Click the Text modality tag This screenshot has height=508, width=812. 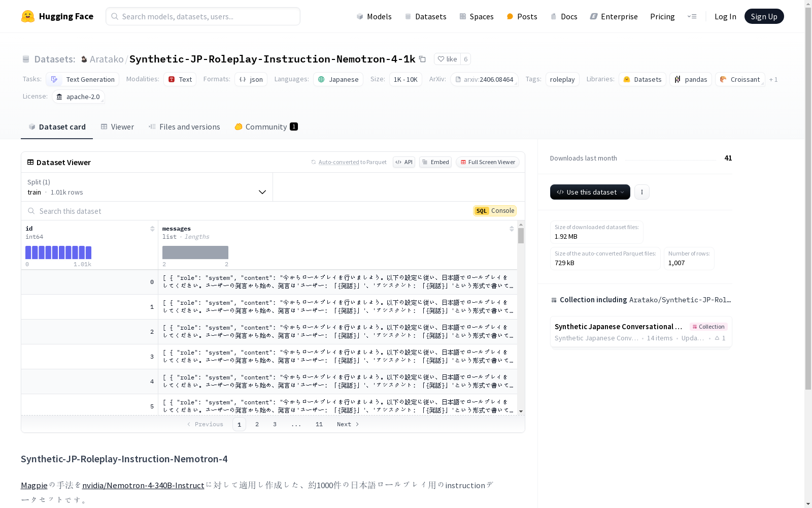[180, 79]
